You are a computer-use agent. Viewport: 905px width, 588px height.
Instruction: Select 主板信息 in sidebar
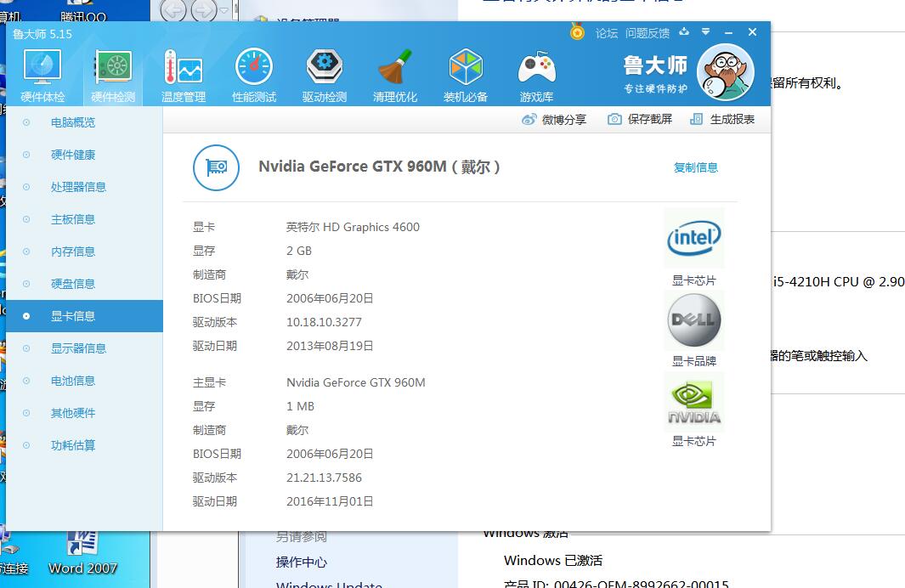coord(84,219)
